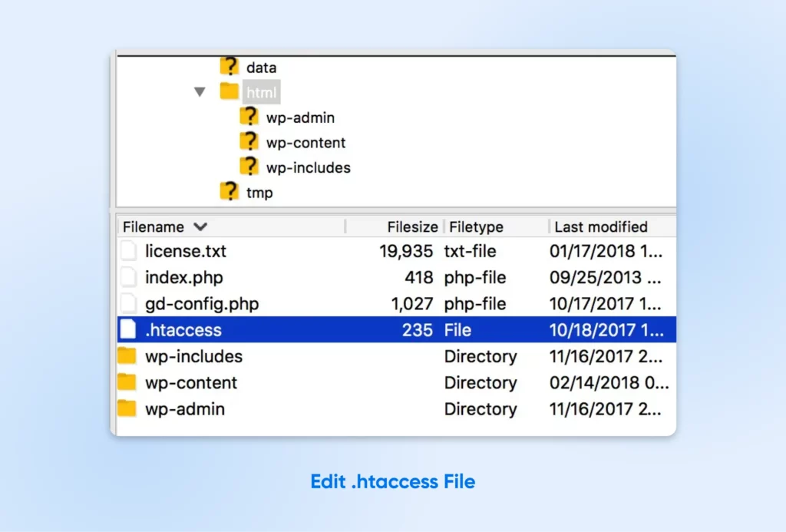Sort by the Filetype column header
Screen dimensions: 786x532
(x=476, y=226)
